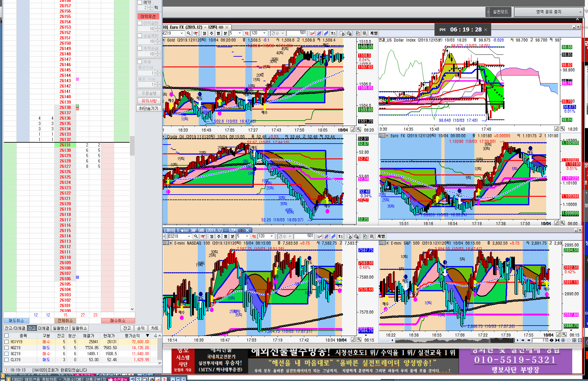The width and height of the screenshot is (588, 381).
Task: Click the document D icon in the Euro FX toolbar
Action: [342, 33]
